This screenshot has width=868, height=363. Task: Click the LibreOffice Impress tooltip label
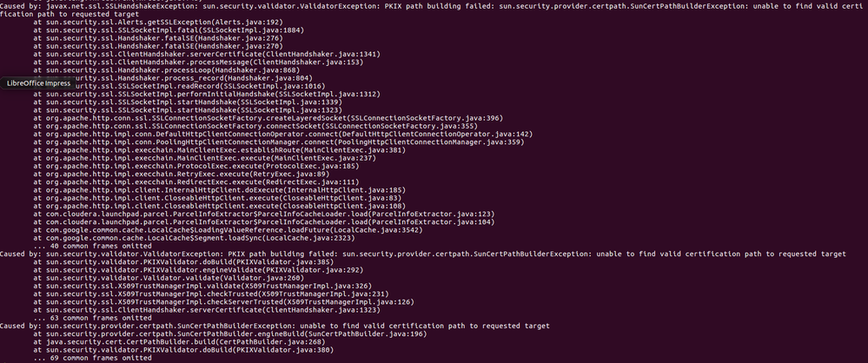[38, 82]
